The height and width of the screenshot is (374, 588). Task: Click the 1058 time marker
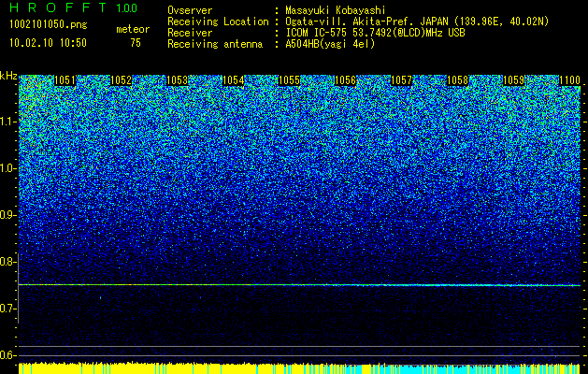pyautogui.click(x=457, y=80)
